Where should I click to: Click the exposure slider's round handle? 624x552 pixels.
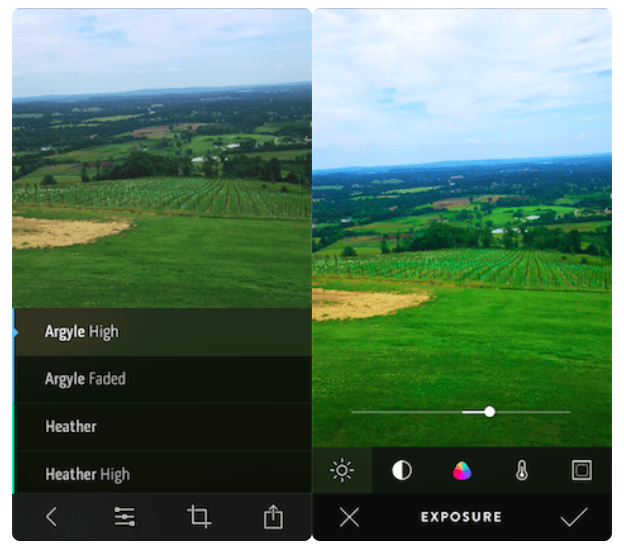(489, 411)
